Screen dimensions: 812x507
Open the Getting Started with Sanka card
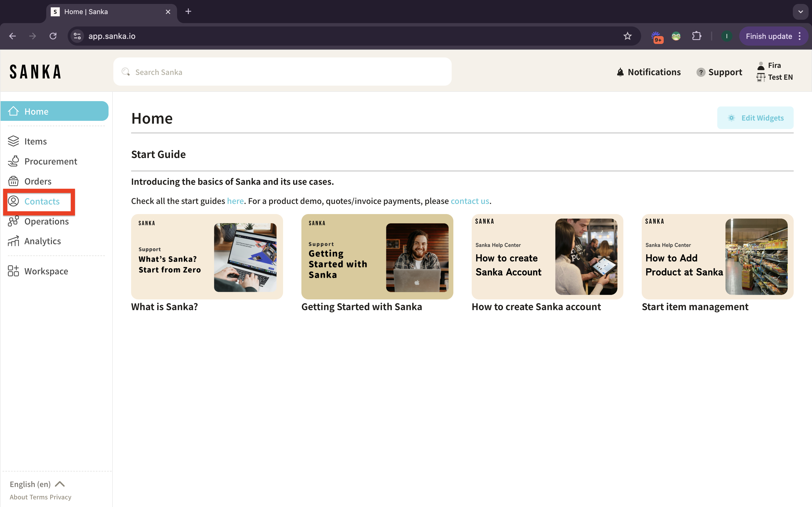(377, 257)
